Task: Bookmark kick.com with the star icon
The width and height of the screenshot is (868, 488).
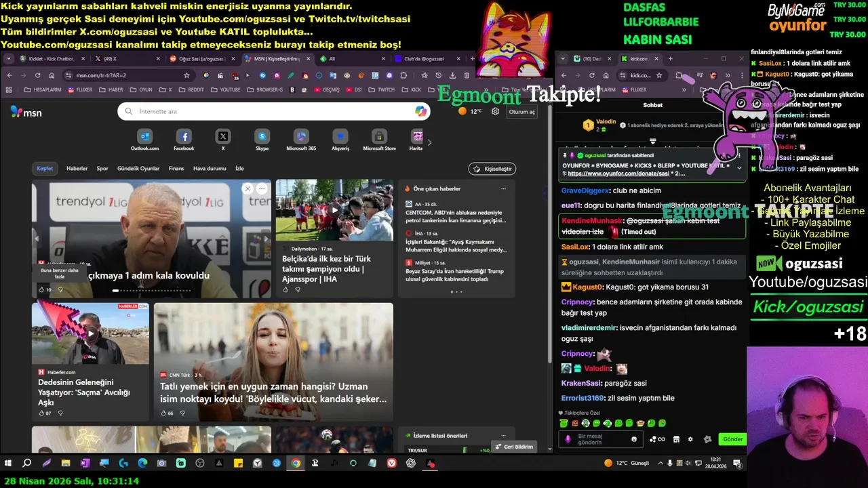Action: pyautogui.click(x=658, y=75)
